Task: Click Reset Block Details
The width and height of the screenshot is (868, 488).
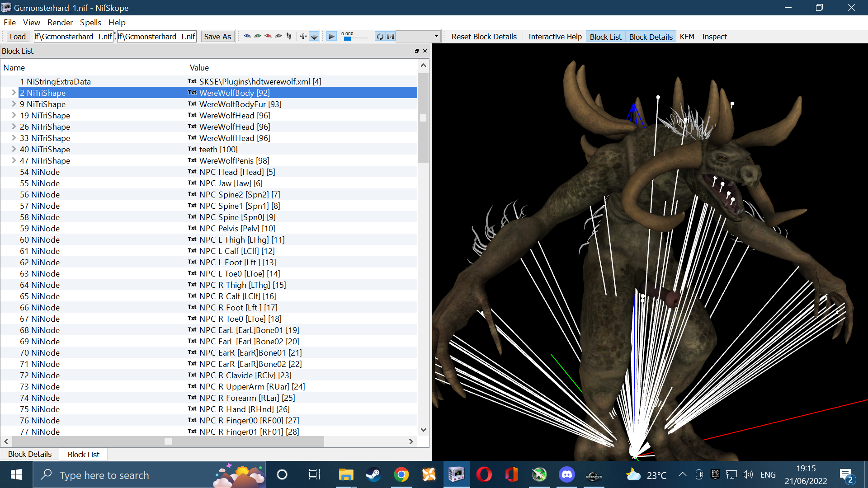Action: [484, 37]
